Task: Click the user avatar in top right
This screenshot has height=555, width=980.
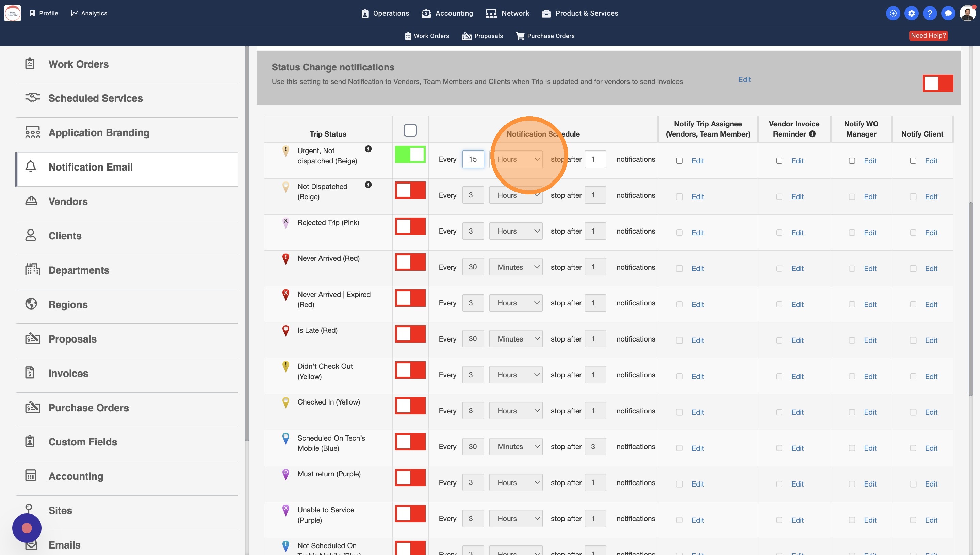Action: coord(967,13)
